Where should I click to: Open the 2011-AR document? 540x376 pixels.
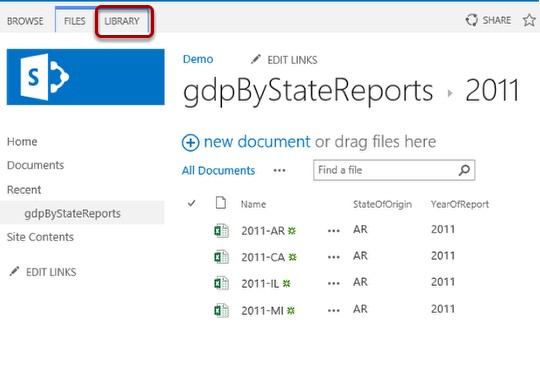click(263, 231)
